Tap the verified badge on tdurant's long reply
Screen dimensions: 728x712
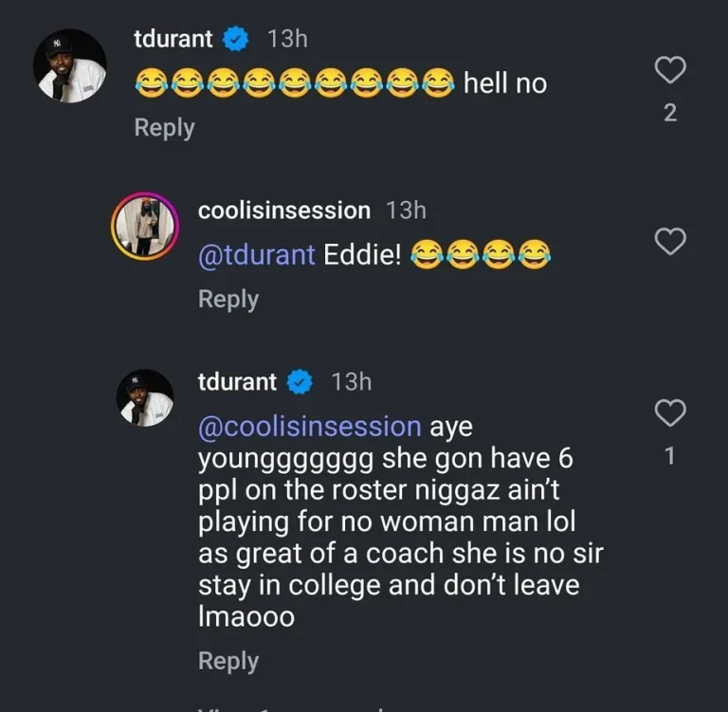[x=300, y=382]
